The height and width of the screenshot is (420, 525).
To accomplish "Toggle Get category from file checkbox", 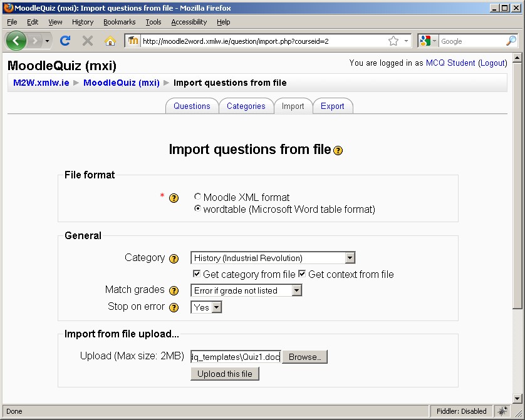I will click(x=197, y=274).
